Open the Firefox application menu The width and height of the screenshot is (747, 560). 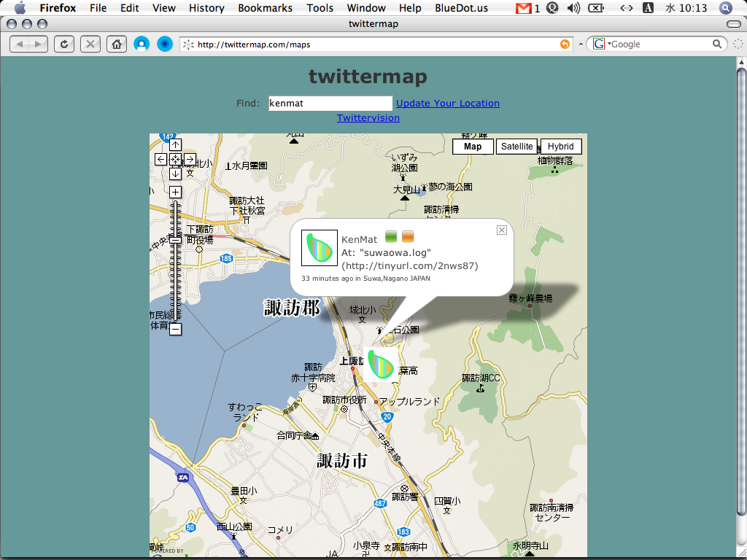(58, 7)
